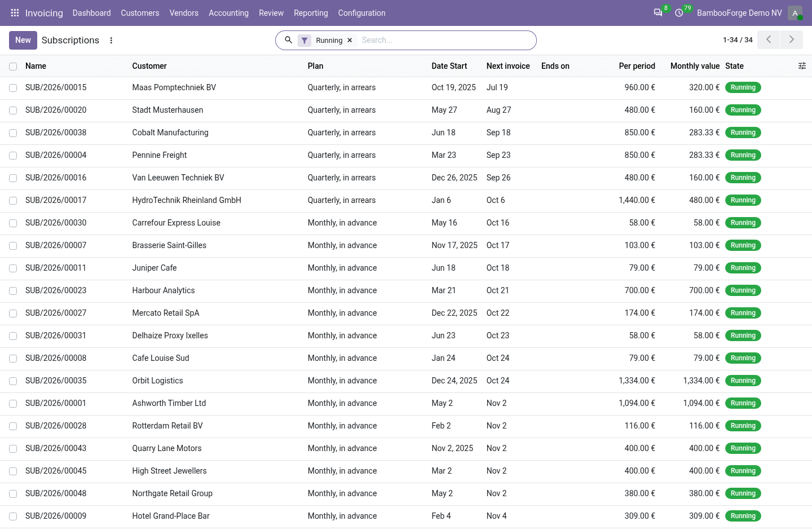Image resolution: width=812 pixels, height=530 pixels.
Task: Open subscription SUB/2026/00023
Action: coord(56,290)
